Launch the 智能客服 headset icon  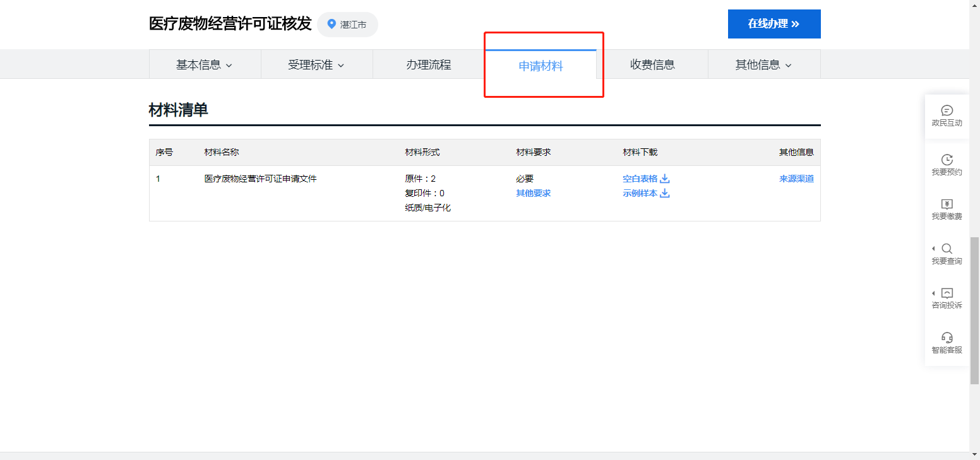[947, 337]
